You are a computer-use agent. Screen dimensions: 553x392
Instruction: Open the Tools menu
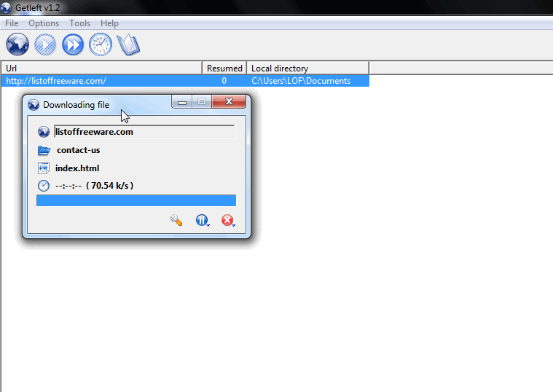pyautogui.click(x=79, y=23)
